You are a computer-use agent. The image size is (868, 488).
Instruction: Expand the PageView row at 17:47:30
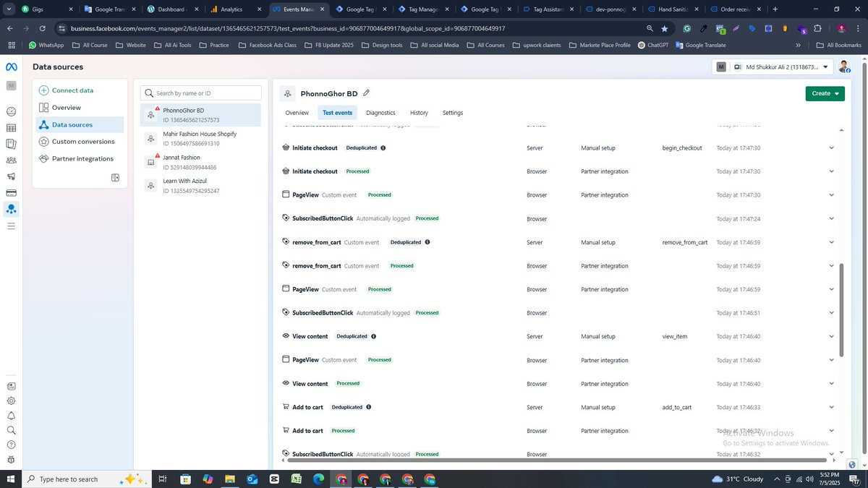tap(831, 195)
